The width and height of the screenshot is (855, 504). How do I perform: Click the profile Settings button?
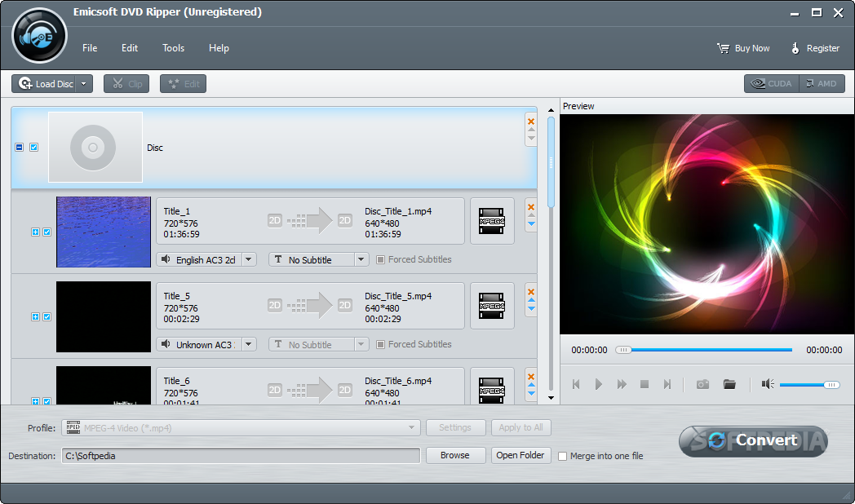(455, 427)
